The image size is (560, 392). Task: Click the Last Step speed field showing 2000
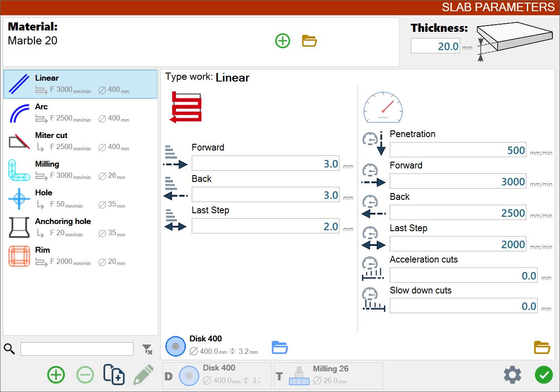[x=458, y=244]
